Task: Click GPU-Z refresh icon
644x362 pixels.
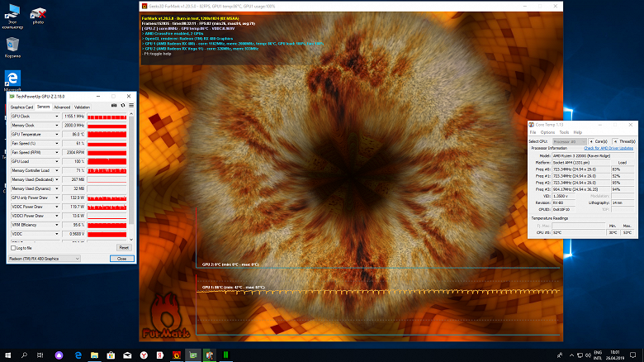Action: pos(123,106)
